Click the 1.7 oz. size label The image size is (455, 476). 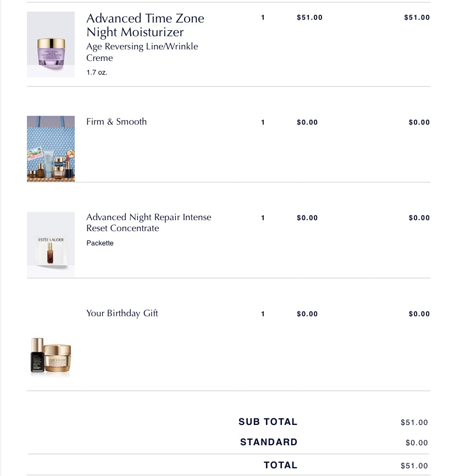point(97,72)
